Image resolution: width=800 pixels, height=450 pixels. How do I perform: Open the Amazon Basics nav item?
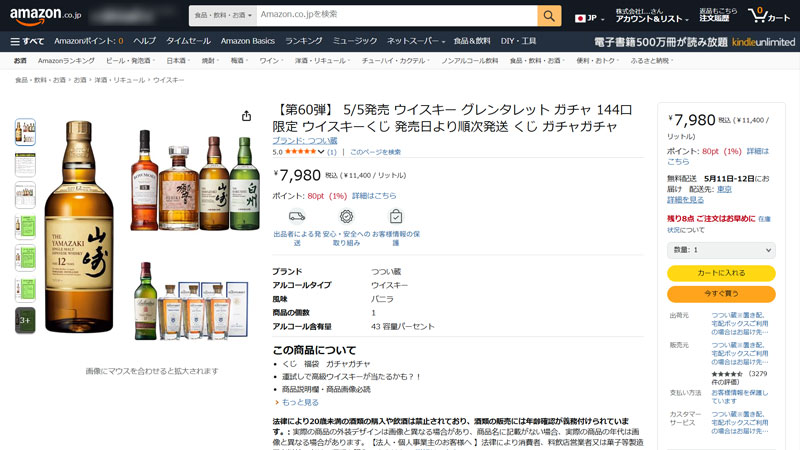(248, 41)
